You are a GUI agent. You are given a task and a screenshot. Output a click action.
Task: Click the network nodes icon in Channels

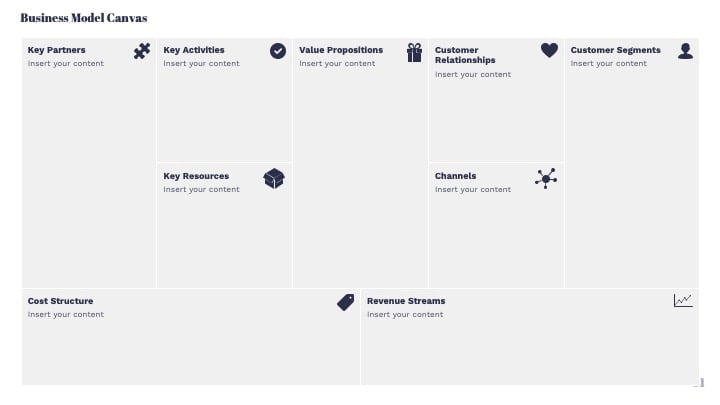[x=546, y=179]
